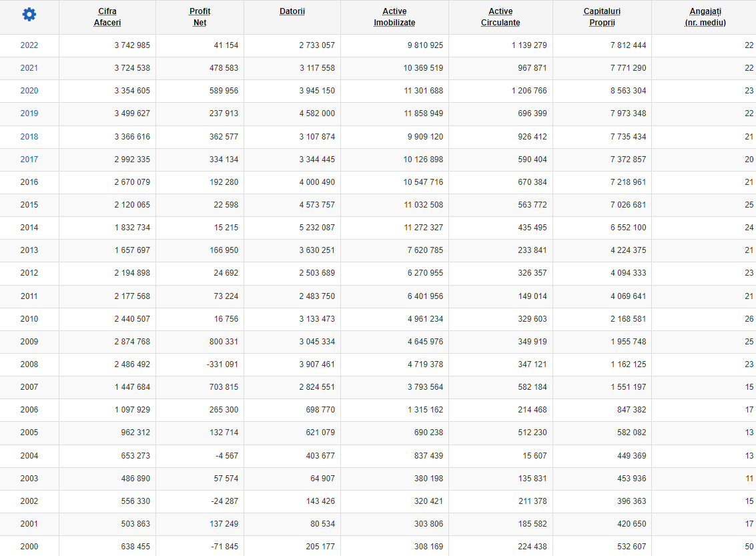Open the 2017 year link
This screenshot has width=756, height=556.
tap(29, 159)
